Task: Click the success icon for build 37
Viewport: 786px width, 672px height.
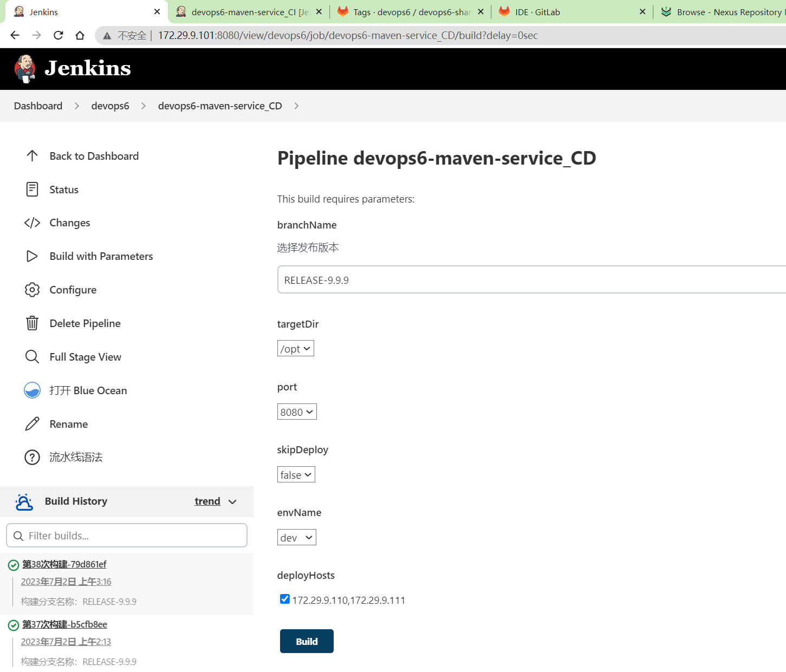Action: click(14, 625)
